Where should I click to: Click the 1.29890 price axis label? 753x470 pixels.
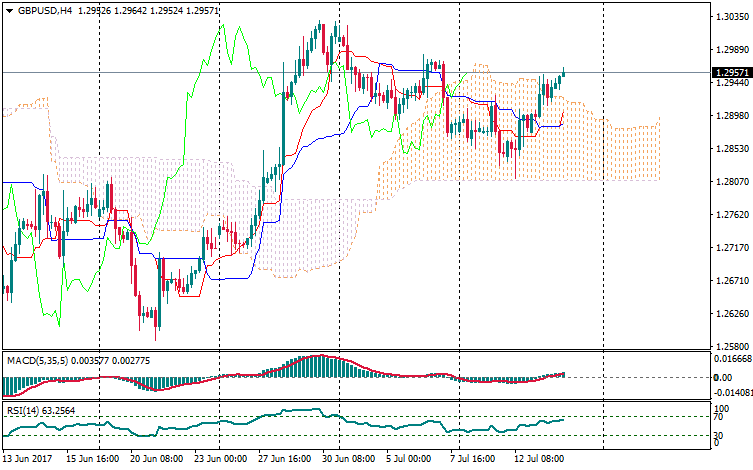pyautogui.click(x=731, y=116)
